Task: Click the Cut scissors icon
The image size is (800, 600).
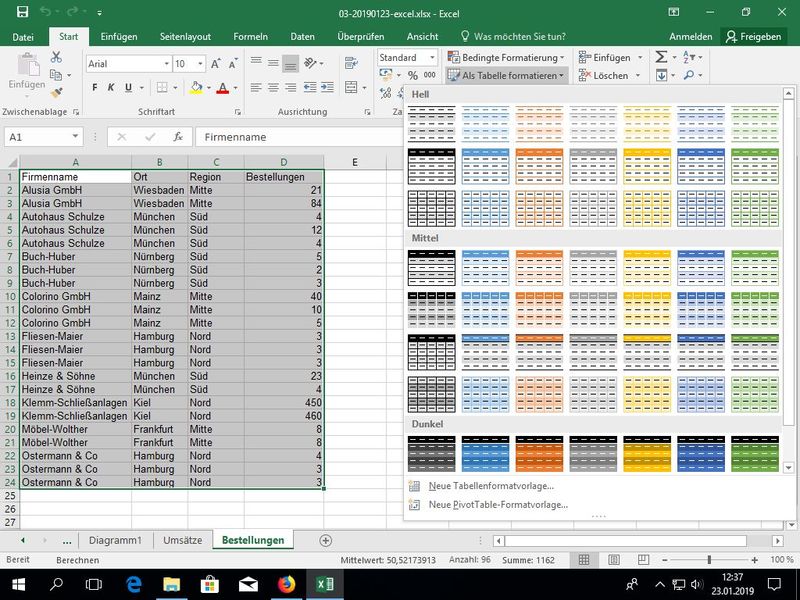Action: (x=56, y=57)
